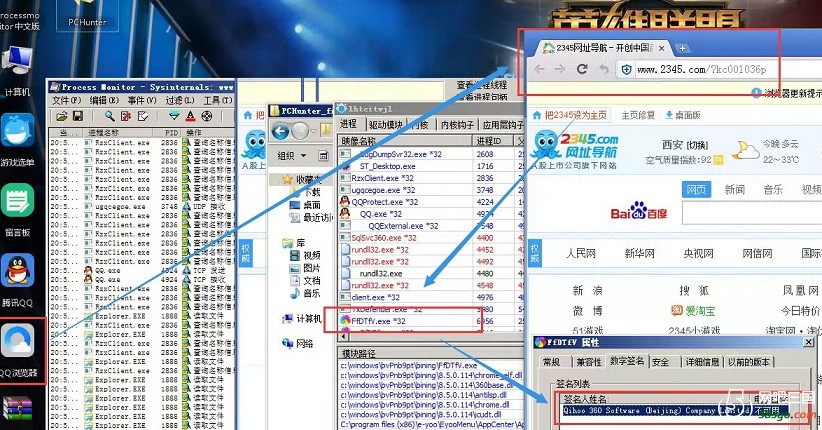Open the history dropdown arrow beside Forward button
The width and height of the screenshot is (822, 430).
click(313, 131)
